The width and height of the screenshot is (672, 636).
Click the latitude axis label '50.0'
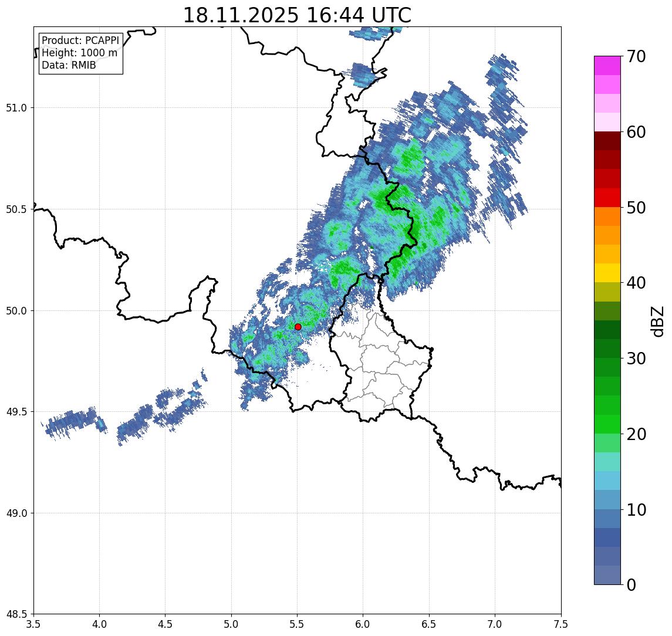pyautogui.click(x=16, y=311)
